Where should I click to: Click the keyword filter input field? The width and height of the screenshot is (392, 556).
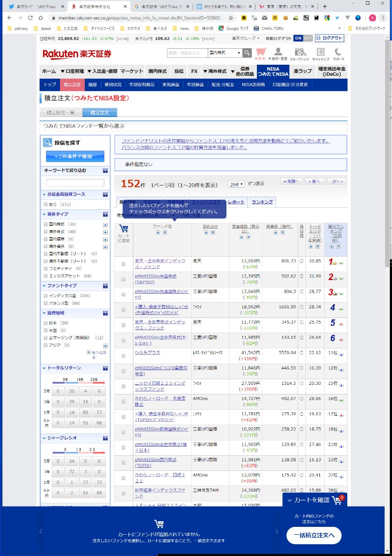click(x=75, y=183)
